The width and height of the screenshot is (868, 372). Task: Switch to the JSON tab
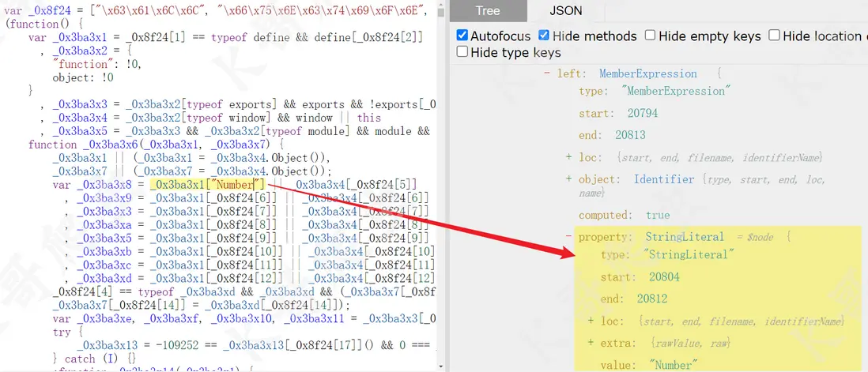click(566, 10)
